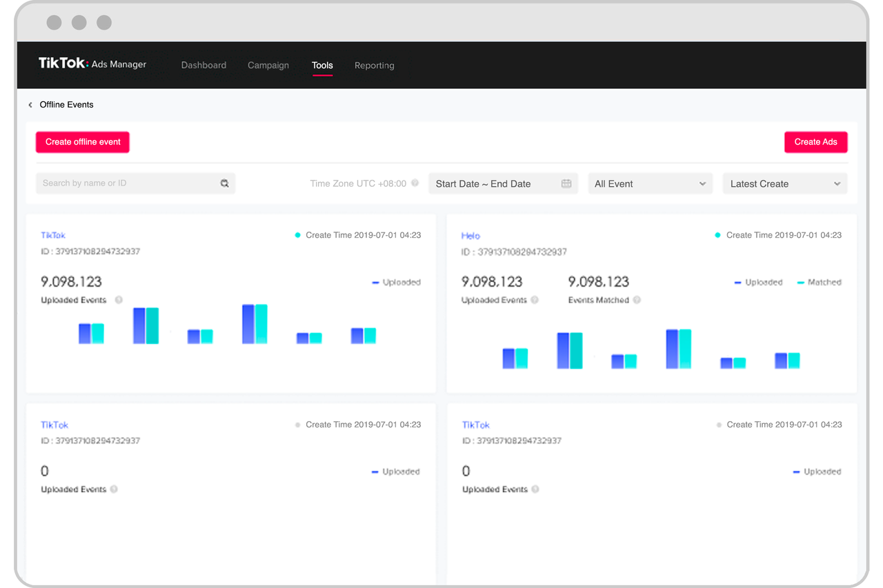Toggle Uploaded legend in bottom-left card

tap(396, 472)
